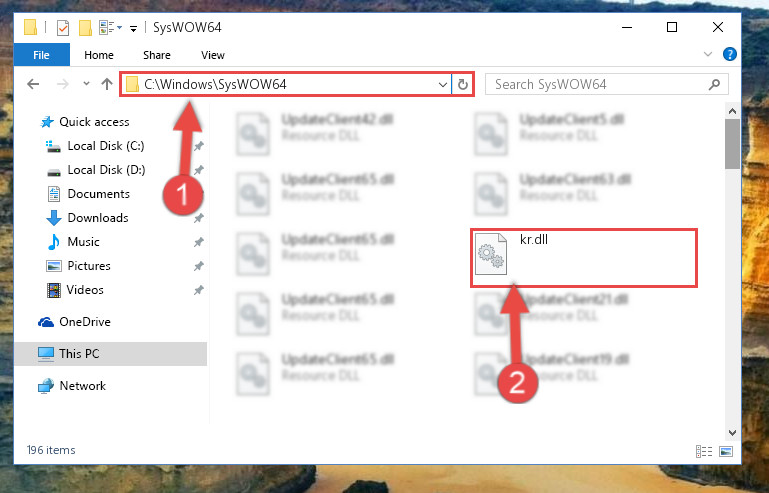Open the Customize Quick Access Toolbar dropdown

133,28
